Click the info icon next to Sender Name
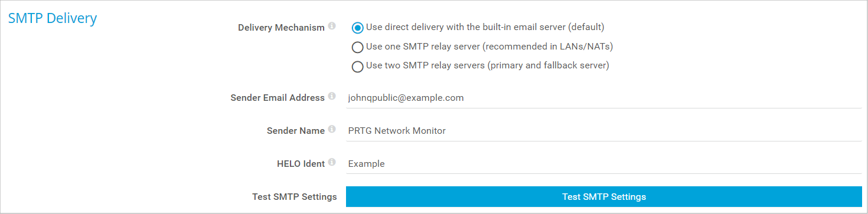This screenshot has height=214, width=868. 332,129
